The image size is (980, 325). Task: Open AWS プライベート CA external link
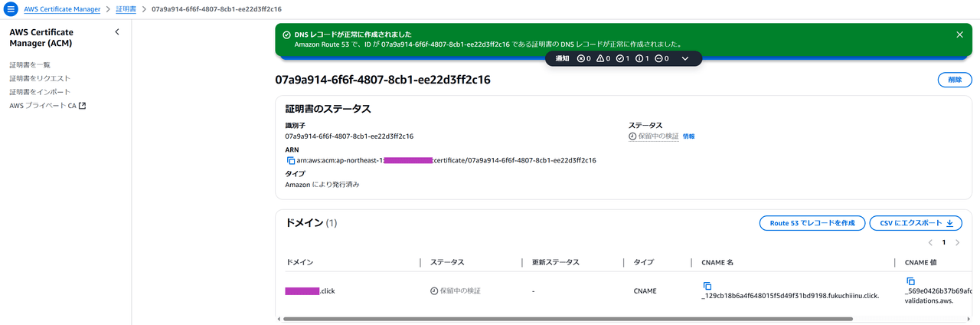click(x=47, y=106)
